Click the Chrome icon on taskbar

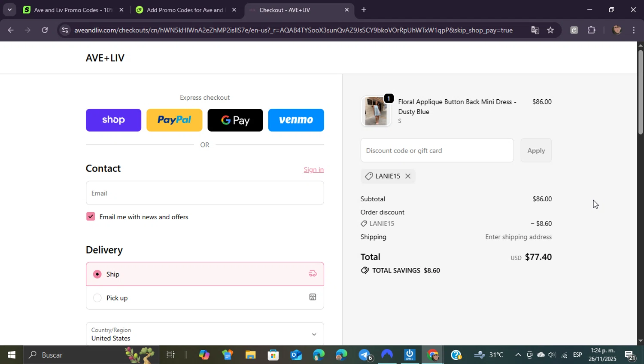click(x=433, y=355)
